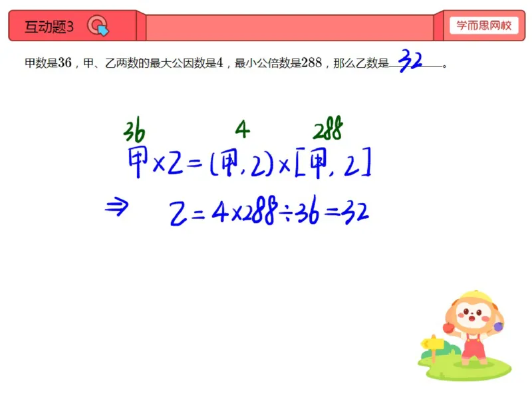Open the 学而思网校 logo badge
532x399 pixels.
coord(483,25)
